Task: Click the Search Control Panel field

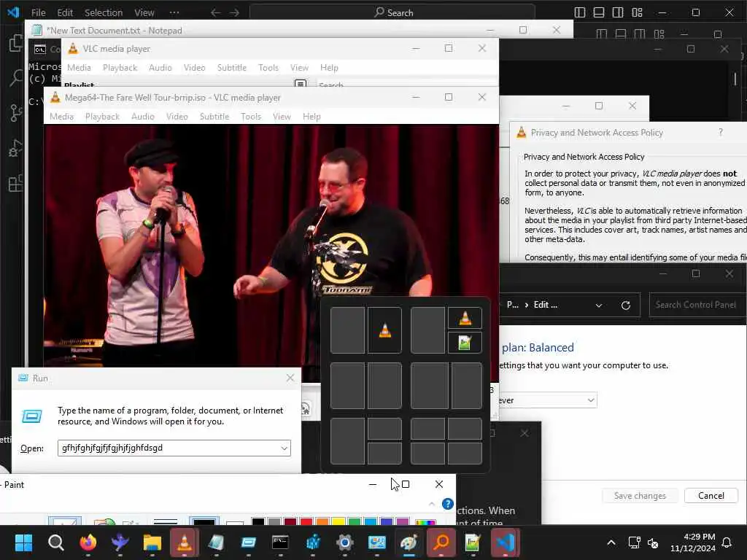Action: click(x=698, y=305)
